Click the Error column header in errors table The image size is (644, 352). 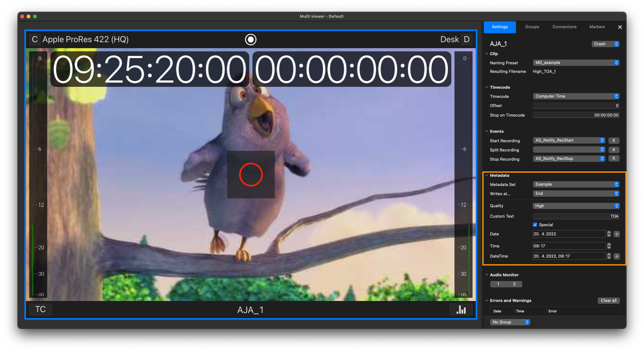click(x=552, y=311)
